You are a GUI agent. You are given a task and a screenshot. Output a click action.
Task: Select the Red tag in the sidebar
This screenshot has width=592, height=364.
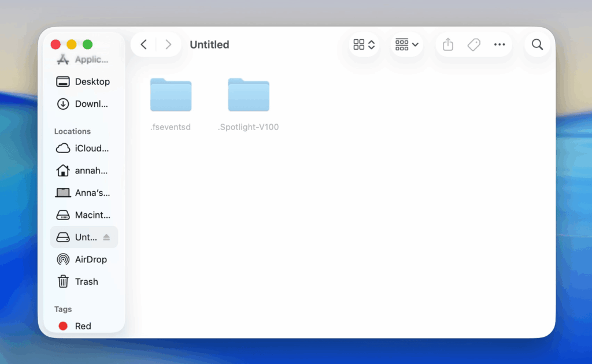pos(84,326)
